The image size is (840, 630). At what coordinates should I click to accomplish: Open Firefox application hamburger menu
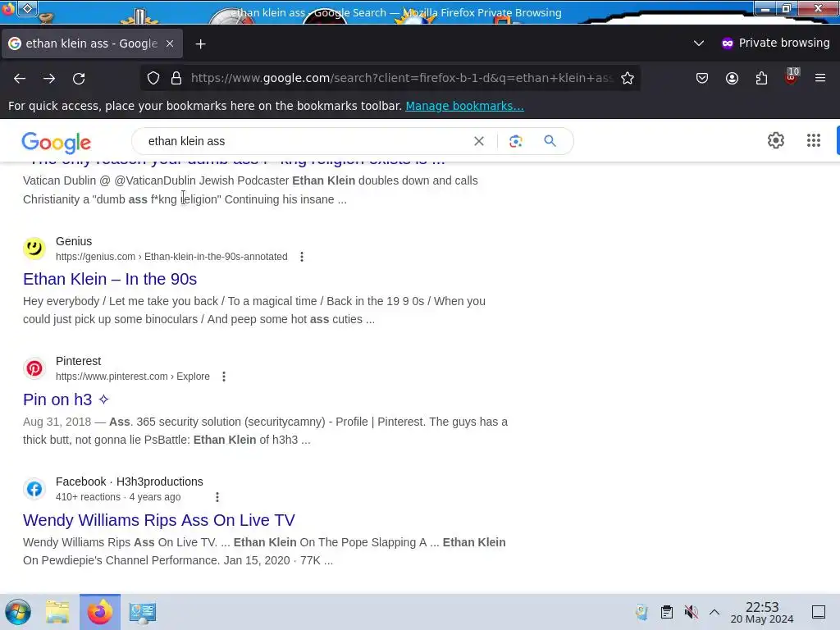(820, 78)
